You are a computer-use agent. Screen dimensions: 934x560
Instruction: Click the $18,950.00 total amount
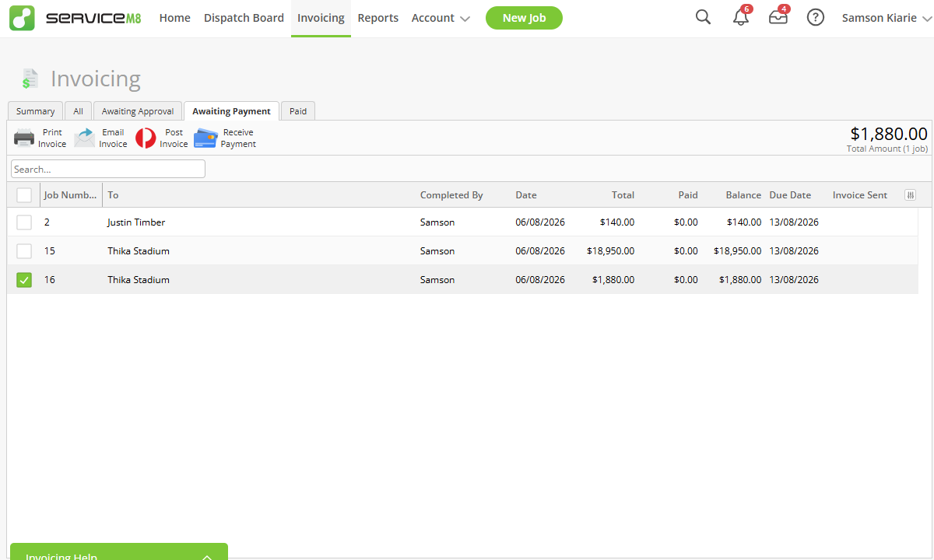pos(611,251)
